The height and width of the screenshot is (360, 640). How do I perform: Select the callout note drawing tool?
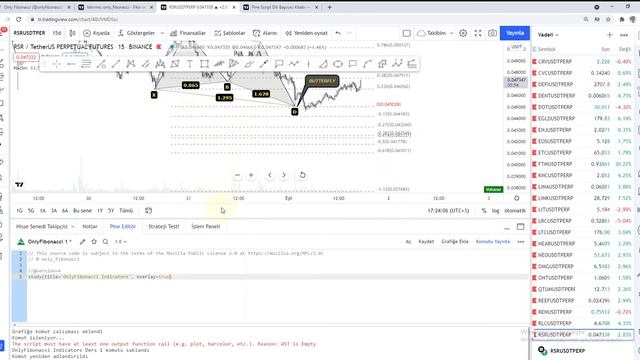(x=279, y=64)
